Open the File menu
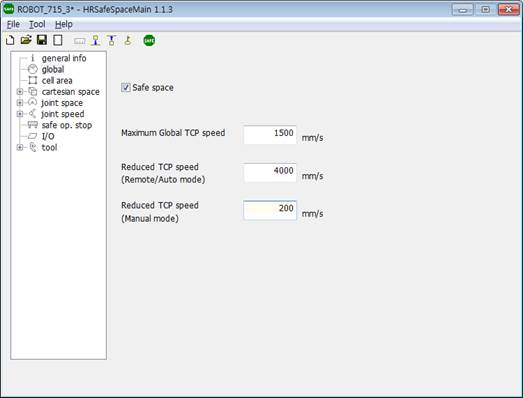 (x=13, y=24)
